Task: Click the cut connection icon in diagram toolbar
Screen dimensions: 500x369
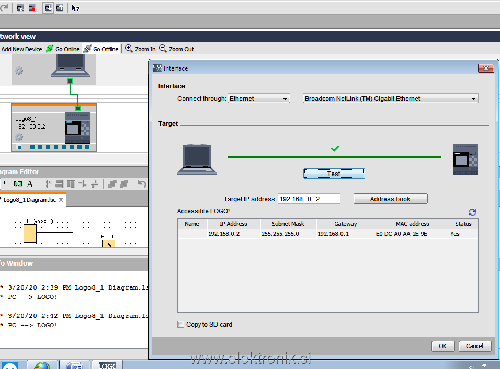Action: click(48, 184)
